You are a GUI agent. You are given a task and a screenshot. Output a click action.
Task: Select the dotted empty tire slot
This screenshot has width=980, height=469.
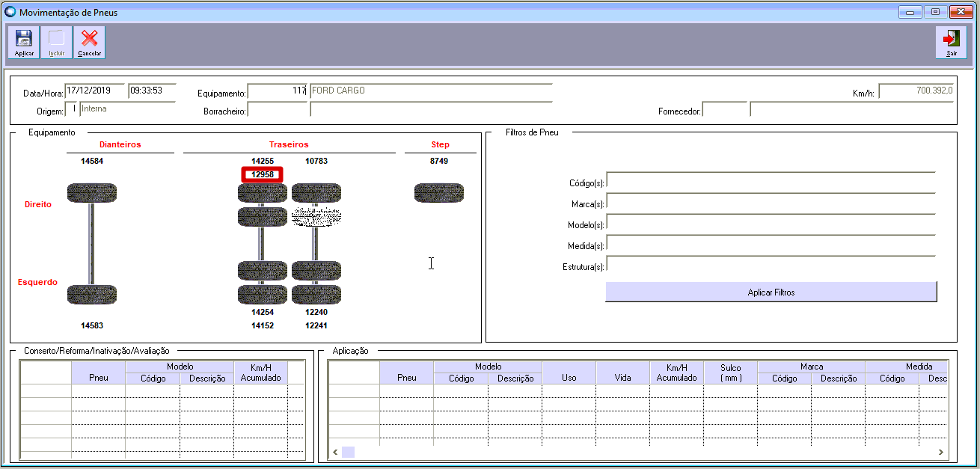[x=316, y=217]
